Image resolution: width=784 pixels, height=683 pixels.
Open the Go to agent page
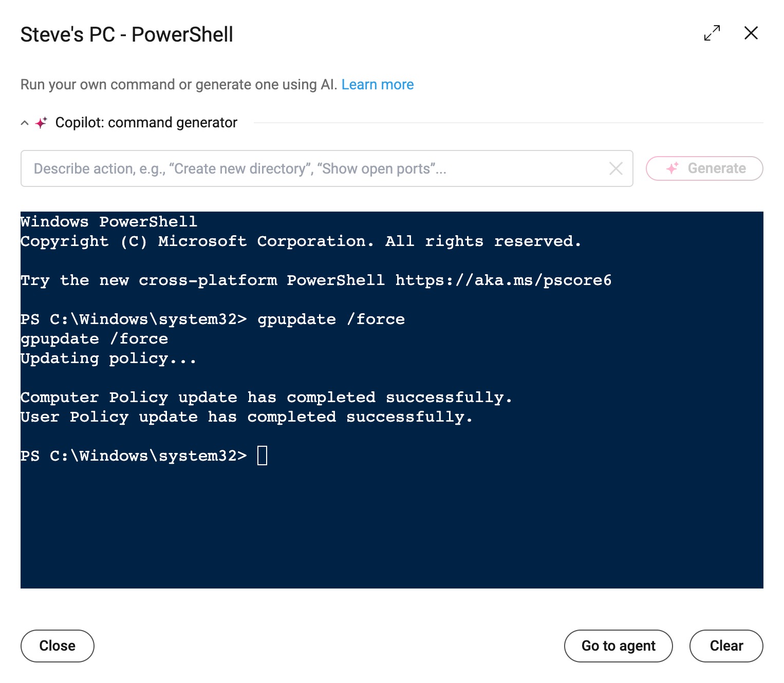619,646
